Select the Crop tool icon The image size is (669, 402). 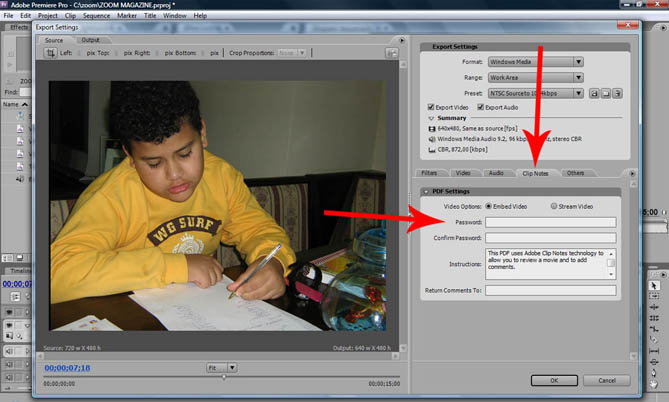(51, 52)
